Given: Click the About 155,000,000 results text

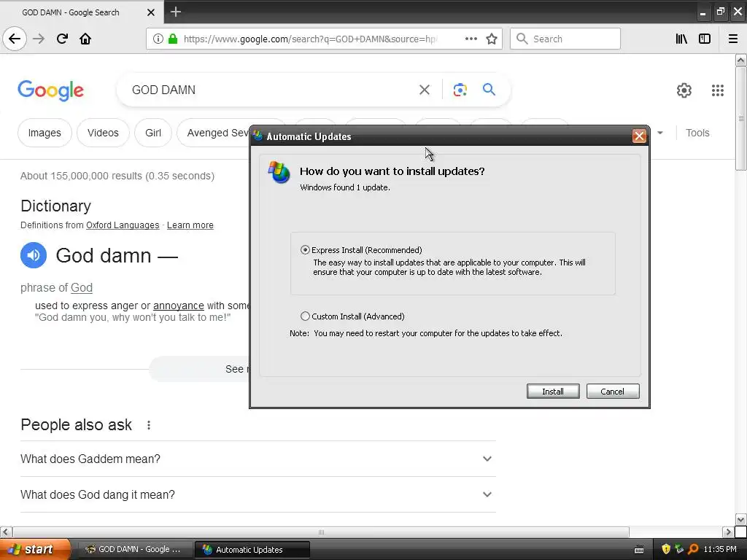Looking at the screenshot, I should 117,176.
